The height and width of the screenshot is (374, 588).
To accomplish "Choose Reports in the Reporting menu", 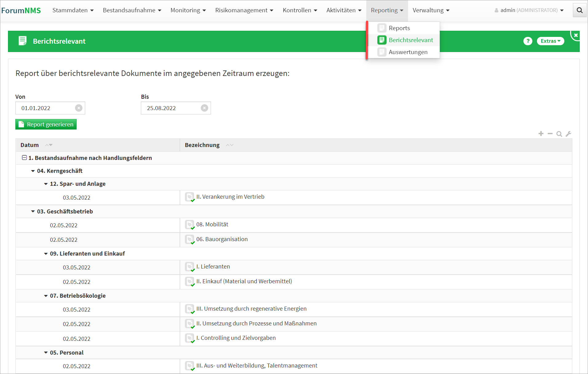I will (x=399, y=28).
